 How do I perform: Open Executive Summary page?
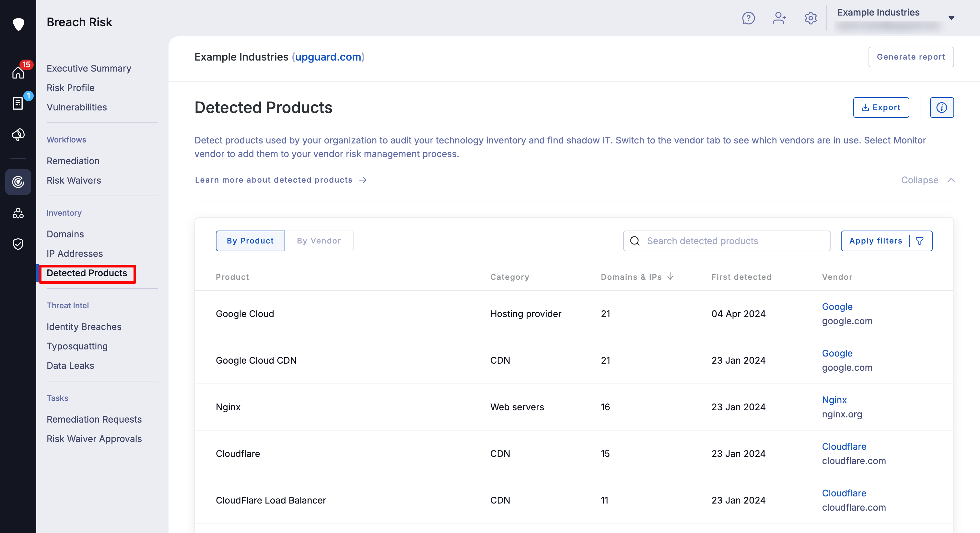(89, 68)
